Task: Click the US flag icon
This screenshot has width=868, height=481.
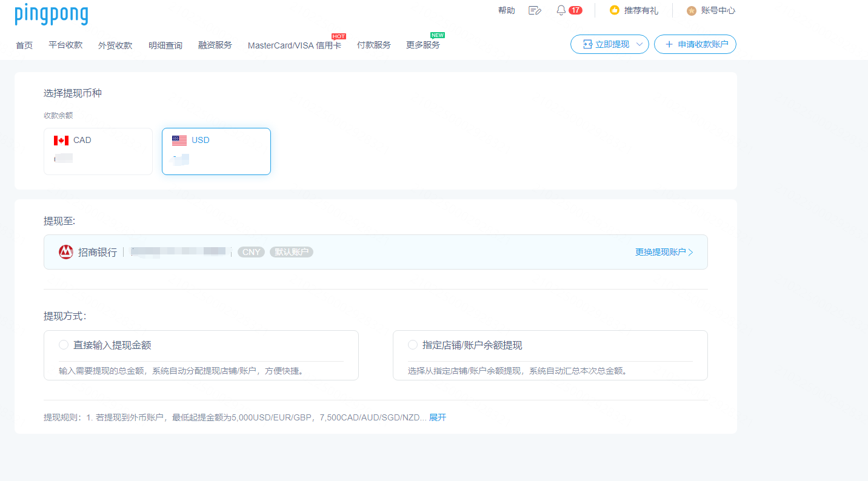Action: coord(179,141)
